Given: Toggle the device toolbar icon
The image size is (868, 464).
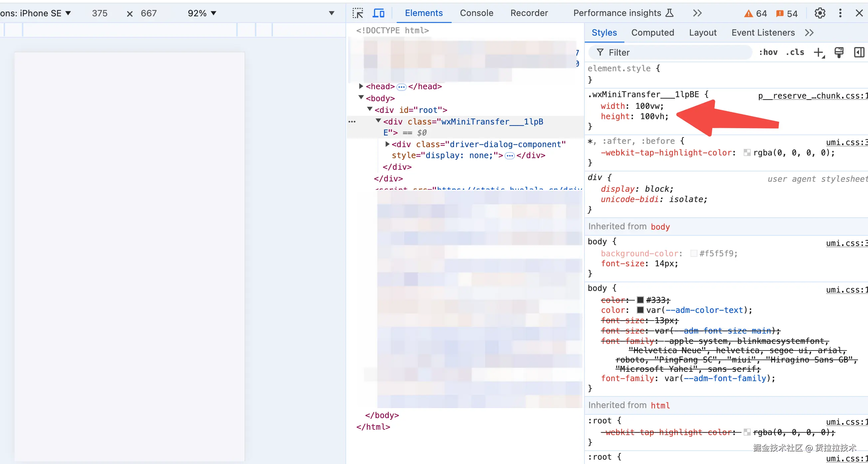Looking at the screenshot, I should pos(378,13).
